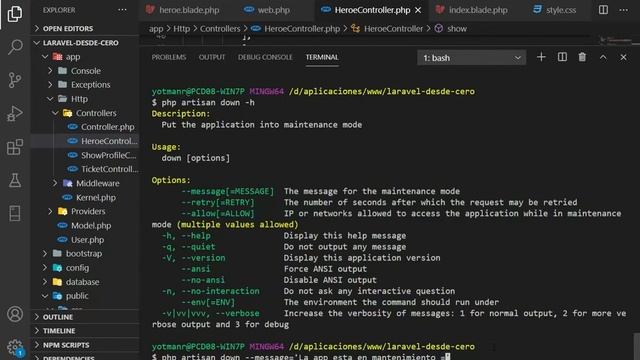The width and height of the screenshot is (640, 360).
Task: Open the Manage settings gear
Action: [15, 347]
